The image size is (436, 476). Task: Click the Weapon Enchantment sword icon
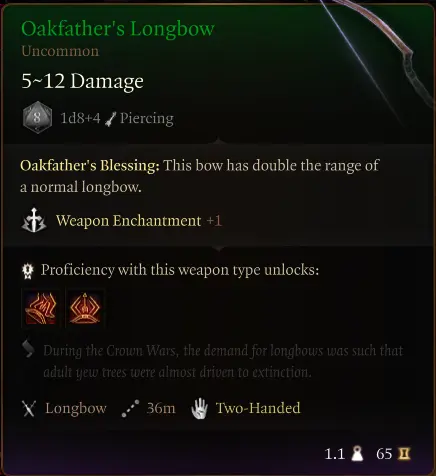pyautogui.click(x=34, y=220)
